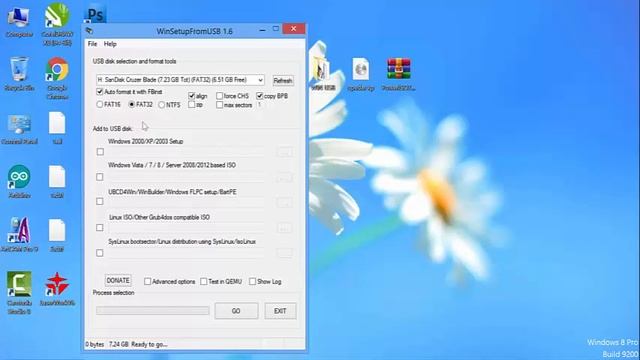Minimize the WinSetupFromUSB window
Image resolution: width=640 pixels, height=360 pixels.
pos(262,29)
